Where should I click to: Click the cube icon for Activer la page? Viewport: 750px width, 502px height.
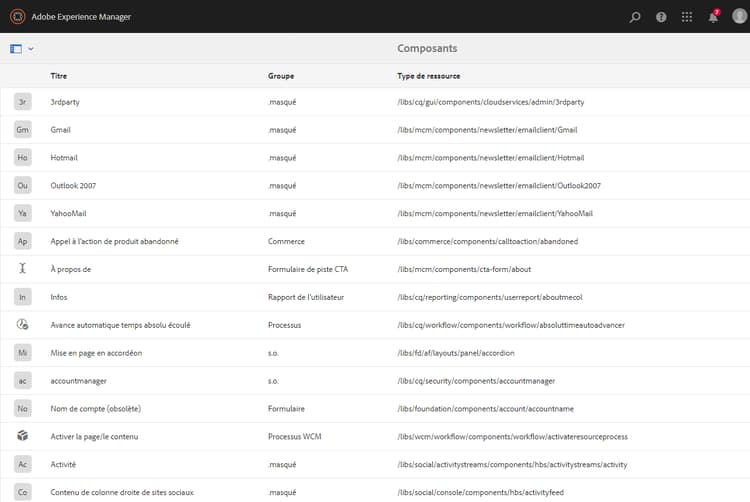pyautogui.click(x=23, y=436)
